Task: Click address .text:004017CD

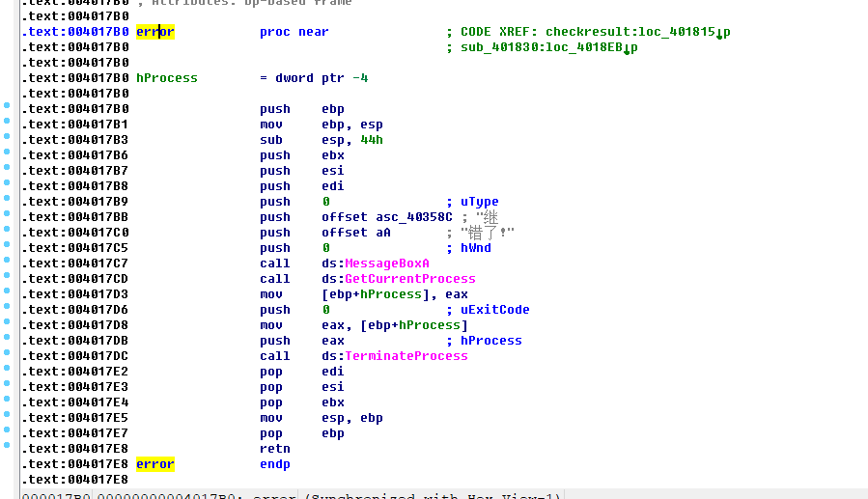Action: [x=75, y=279]
